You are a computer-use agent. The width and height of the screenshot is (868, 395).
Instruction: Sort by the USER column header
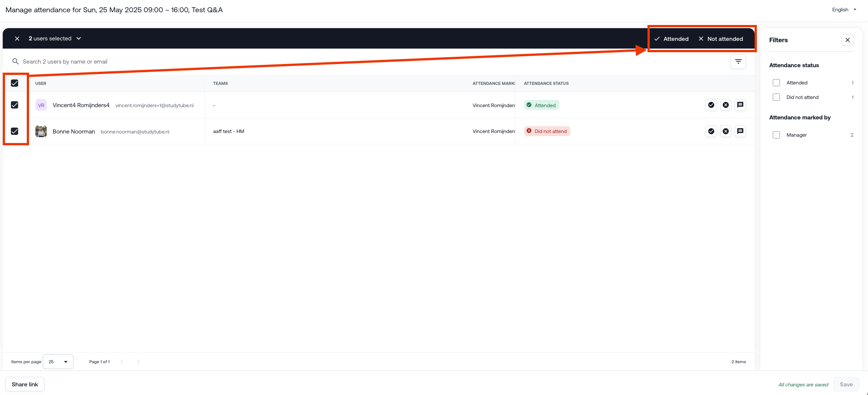coord(41,84)
